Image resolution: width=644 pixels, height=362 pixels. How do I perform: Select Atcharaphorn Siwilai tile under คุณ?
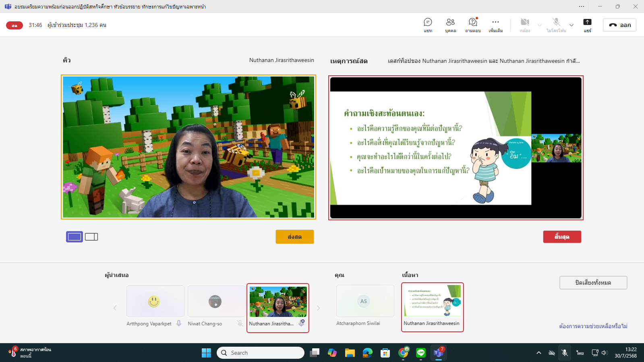pos(365,301)
